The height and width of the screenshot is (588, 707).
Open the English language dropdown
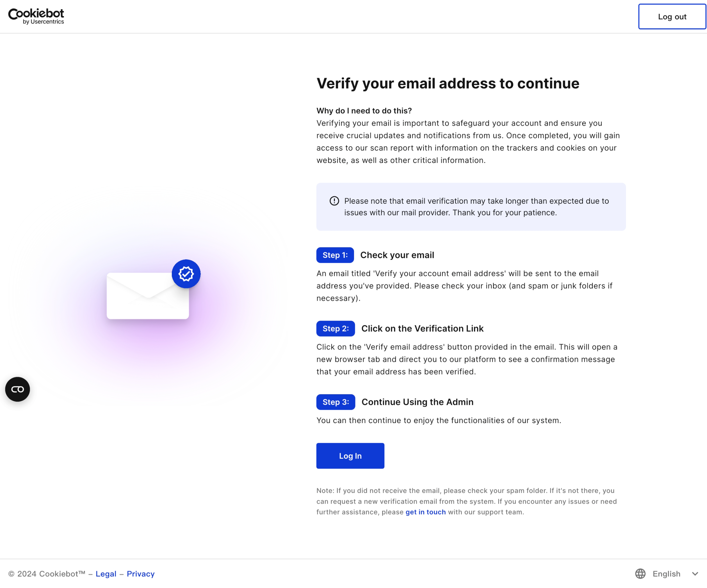[x=666, y=573]
